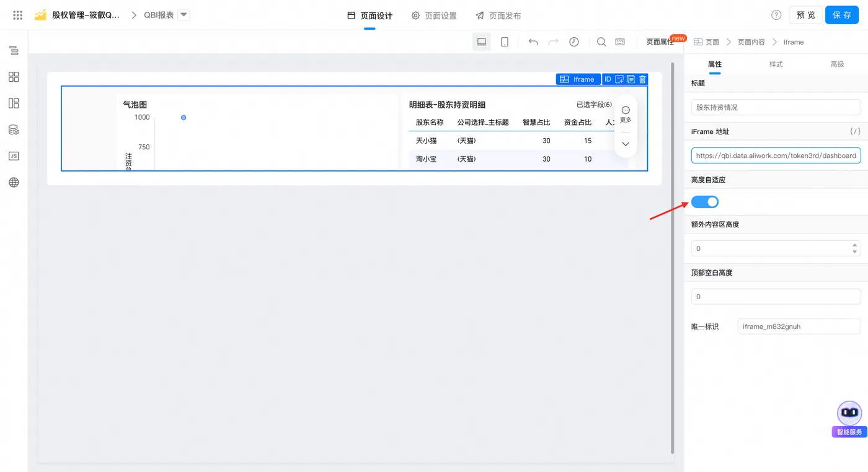Screen dimensions: 868x472
Task: Switch to mobile preview mode
Action: (505, 42)
